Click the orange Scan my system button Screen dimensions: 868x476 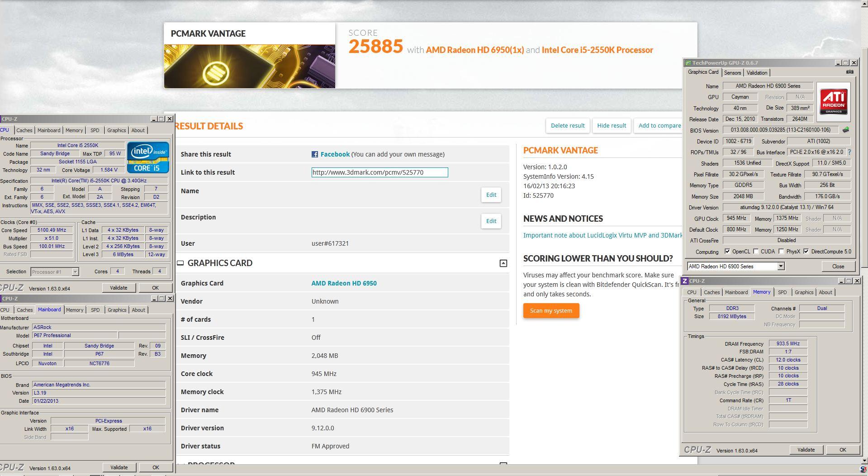pos(551,311)
